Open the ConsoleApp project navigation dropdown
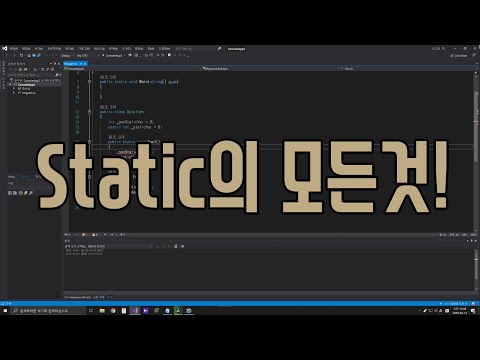 point(132,68)
